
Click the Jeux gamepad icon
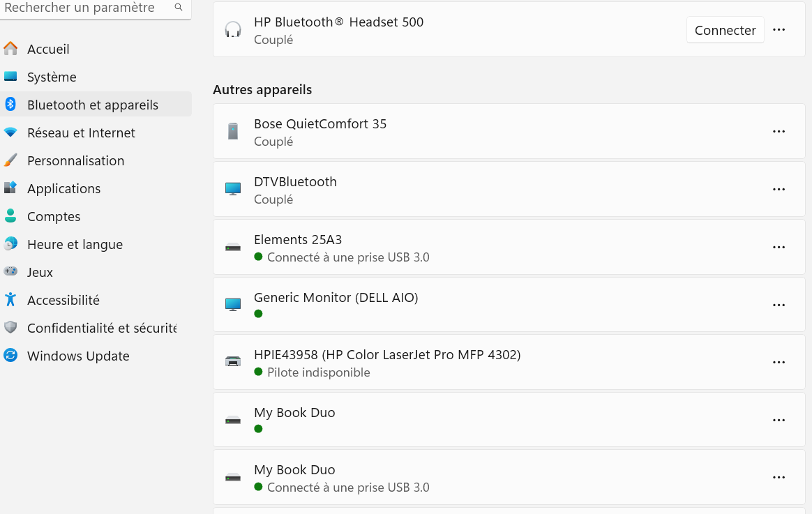click(x=10, y=271)
